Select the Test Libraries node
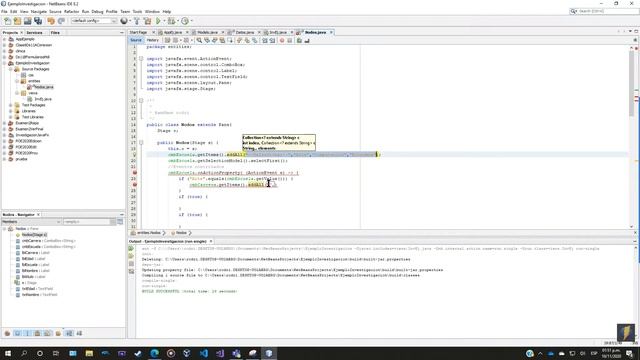This screenshot has height=360, width=640. tap(33, 117)
